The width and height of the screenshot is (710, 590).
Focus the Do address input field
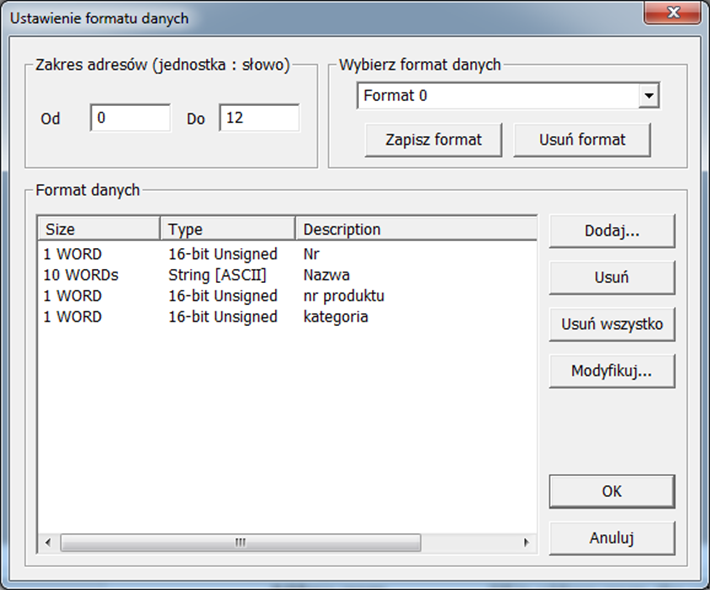[x=259, y=118]
